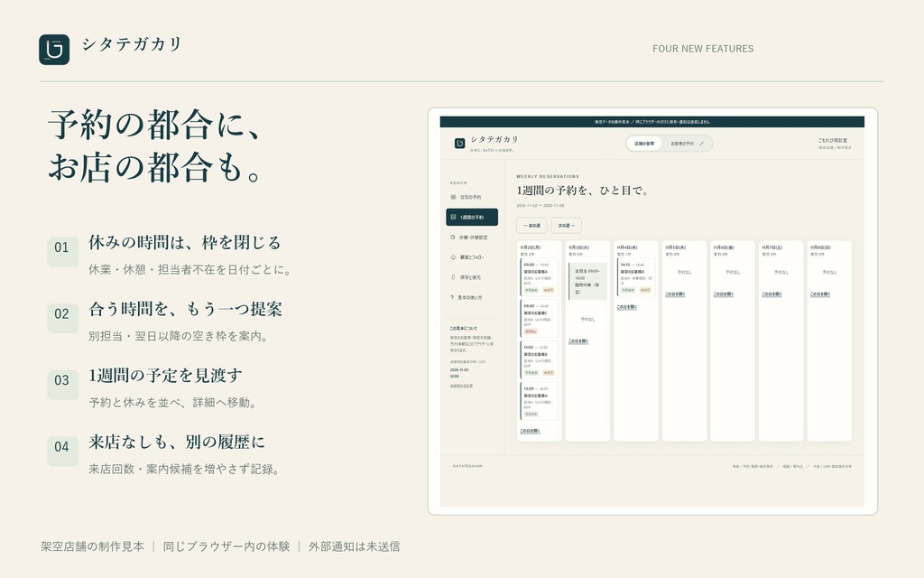Go to next week with 次の週 button
This screenshot has height=578, width=924.
[567, 225]
